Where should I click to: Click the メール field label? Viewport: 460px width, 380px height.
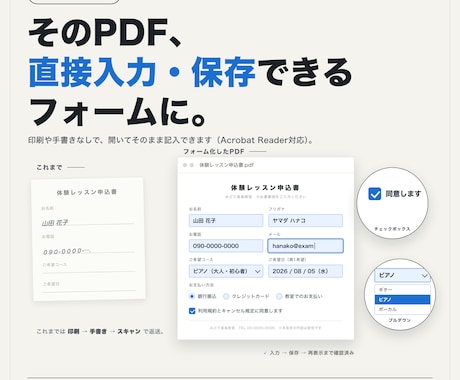pos(274,234)
